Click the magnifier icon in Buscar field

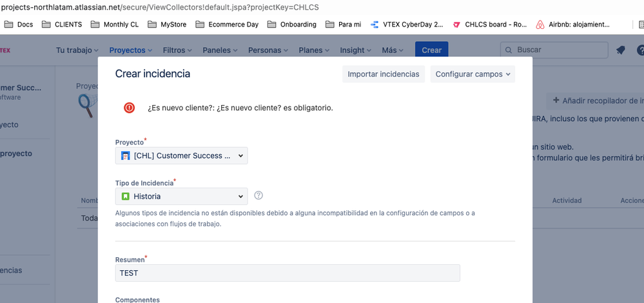[x=509, y=50]
